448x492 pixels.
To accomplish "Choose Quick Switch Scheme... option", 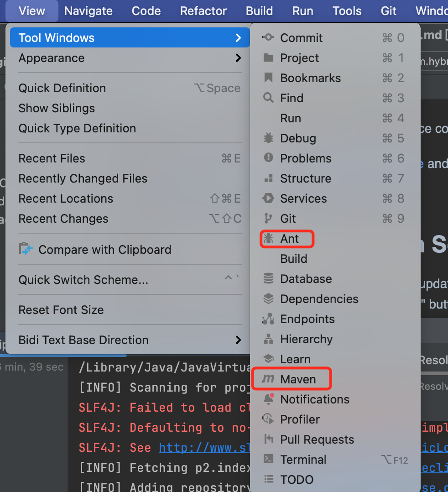I will 83,280.
